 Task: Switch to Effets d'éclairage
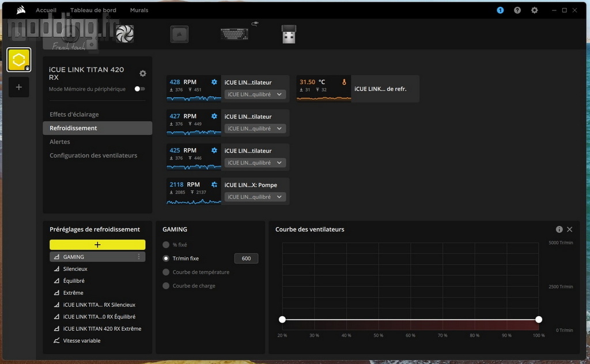coord(74,114)
